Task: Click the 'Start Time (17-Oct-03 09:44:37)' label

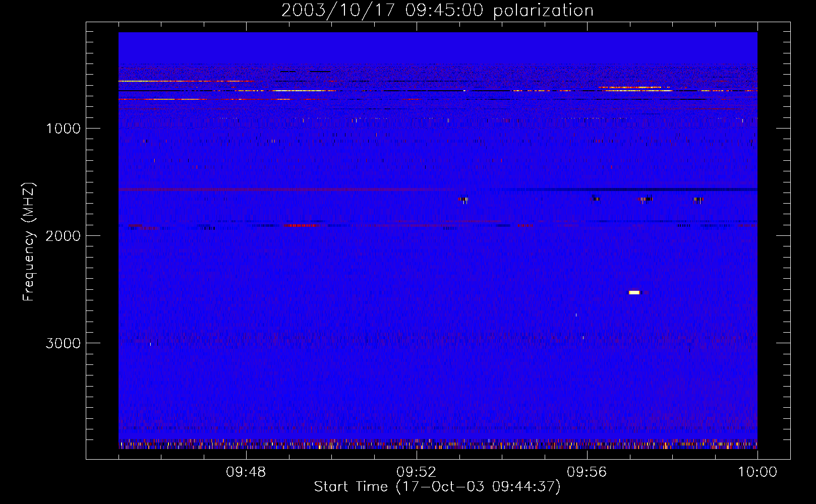Action: pos(437,487)
